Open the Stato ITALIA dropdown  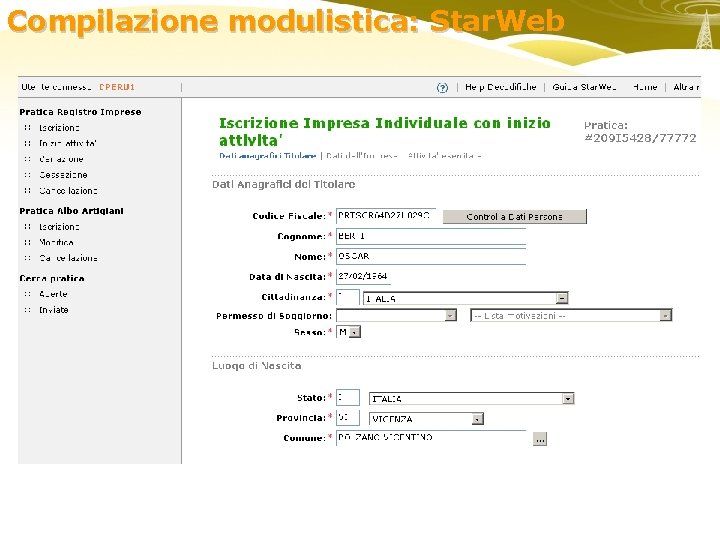pyautogui.click(x=472, y=399)
